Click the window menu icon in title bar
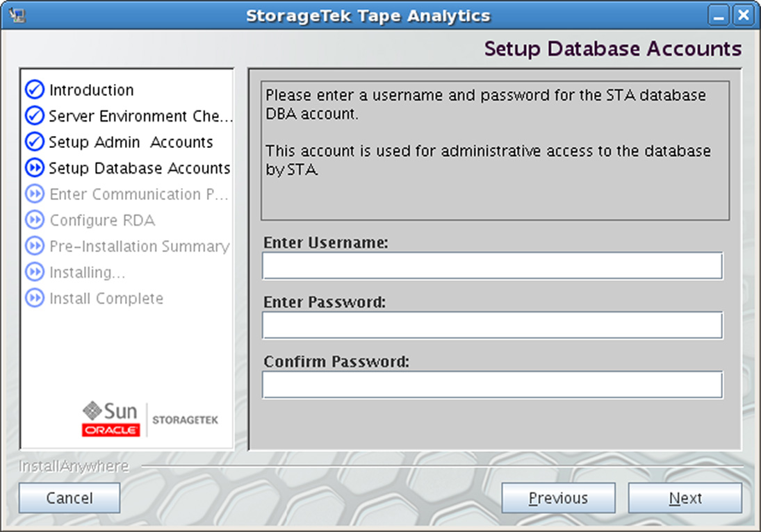761x532 pixels. [x=17, y=15]
